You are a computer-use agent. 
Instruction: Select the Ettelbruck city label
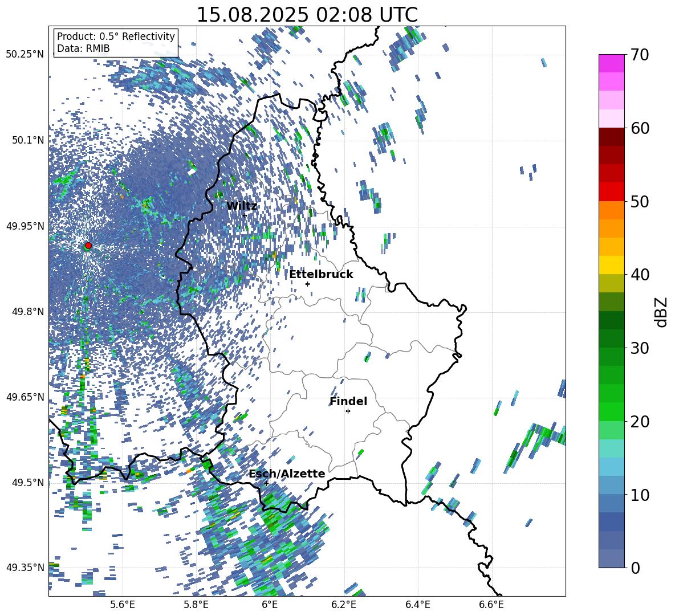click(321, 275)
